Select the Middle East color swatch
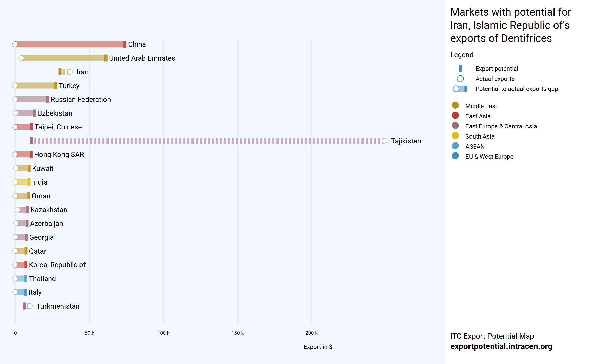The height and width of the screenshot is (364, 597). pyautogui.click(x=455, y=105)
